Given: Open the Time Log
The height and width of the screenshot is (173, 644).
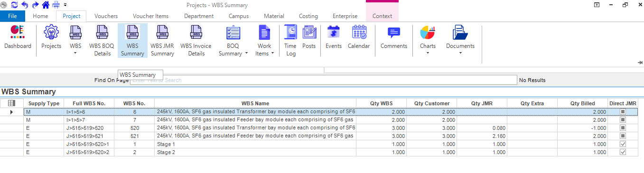Looking at the screenshot, I should pos(290,41).
